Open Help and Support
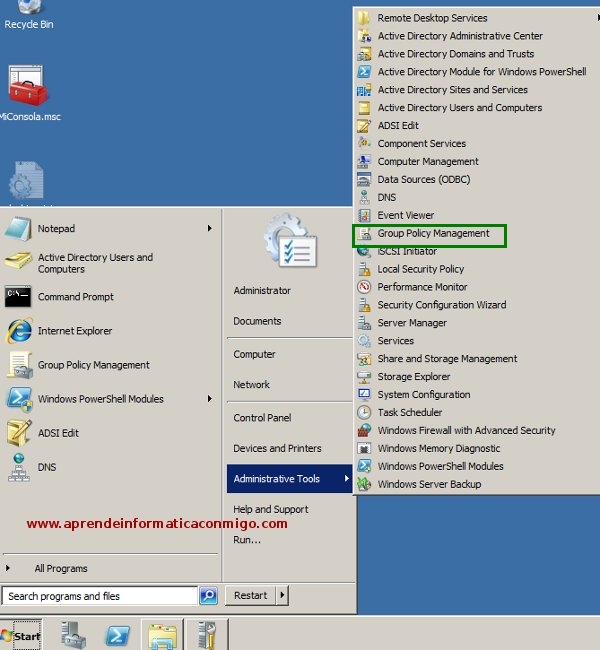The height and width of the screenshot is (650, 600). 270,509
